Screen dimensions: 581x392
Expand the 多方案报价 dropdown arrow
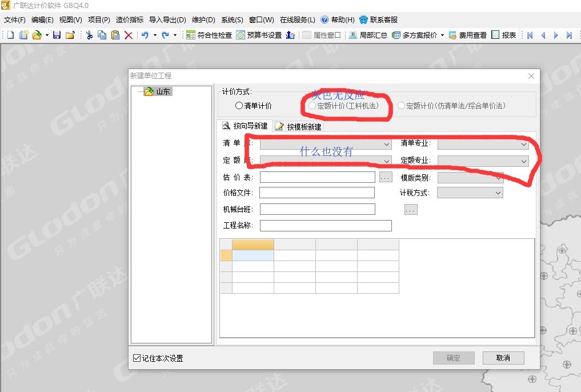point(442,35)
